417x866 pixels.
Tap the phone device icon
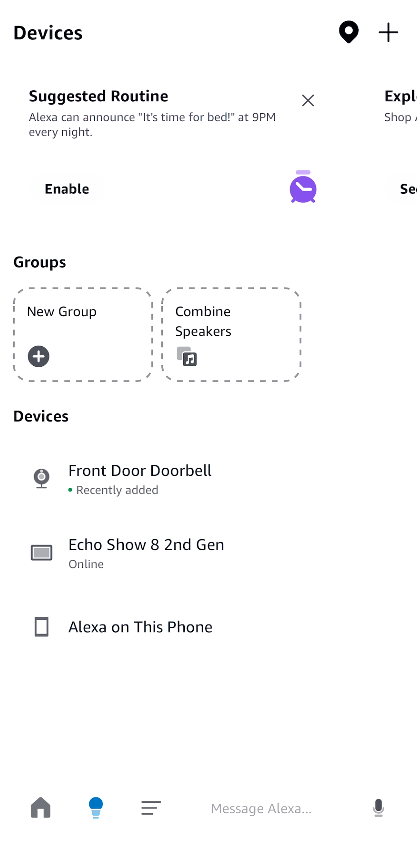pos(41,627)
